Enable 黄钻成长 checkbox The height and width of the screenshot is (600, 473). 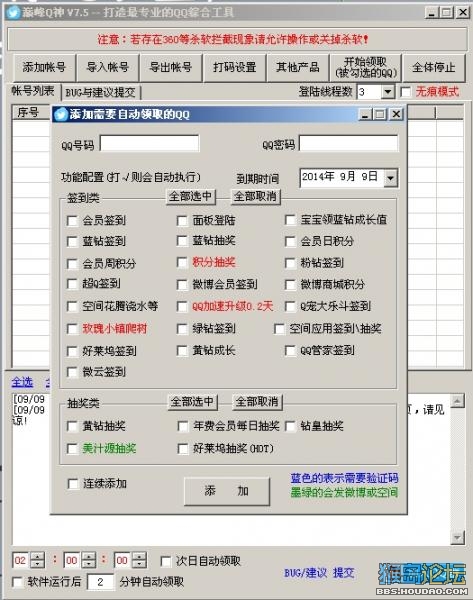click(182, 351)
